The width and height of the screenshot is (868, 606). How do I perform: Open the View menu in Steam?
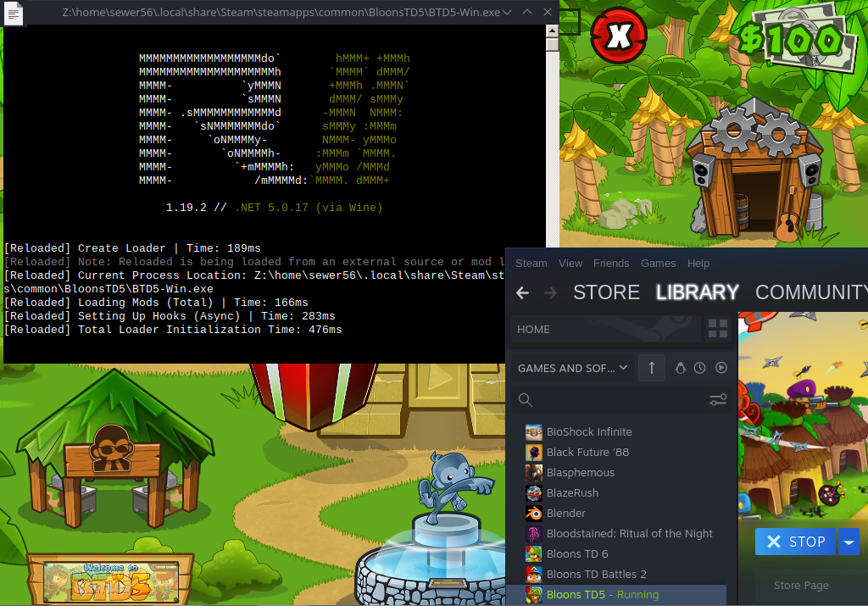[x=570, y=264]
